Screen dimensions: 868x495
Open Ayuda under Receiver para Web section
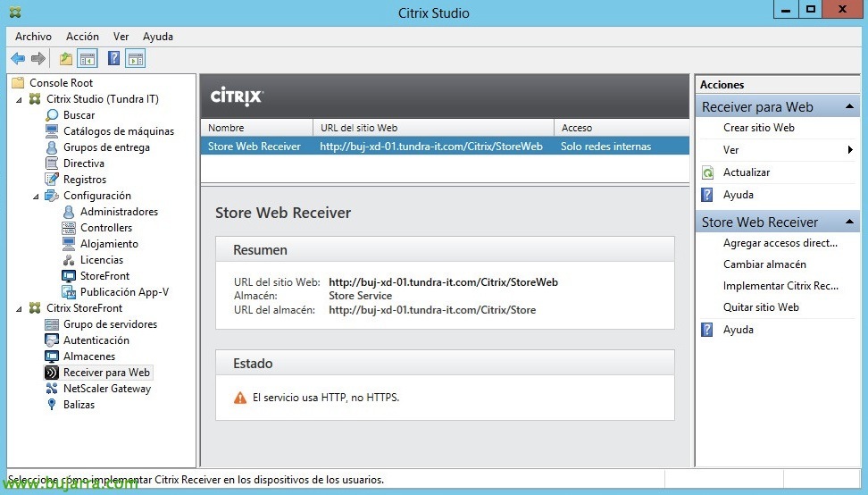point(738,195)
